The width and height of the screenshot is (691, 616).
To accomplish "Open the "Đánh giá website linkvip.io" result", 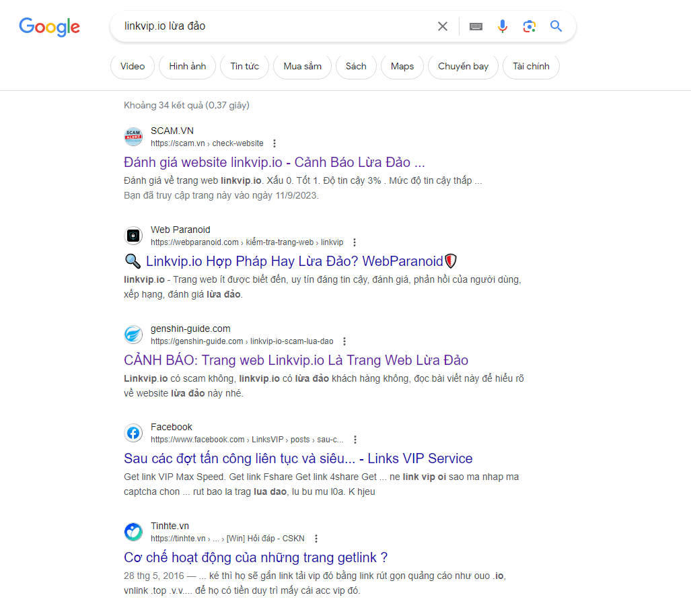I will (275, 162).
